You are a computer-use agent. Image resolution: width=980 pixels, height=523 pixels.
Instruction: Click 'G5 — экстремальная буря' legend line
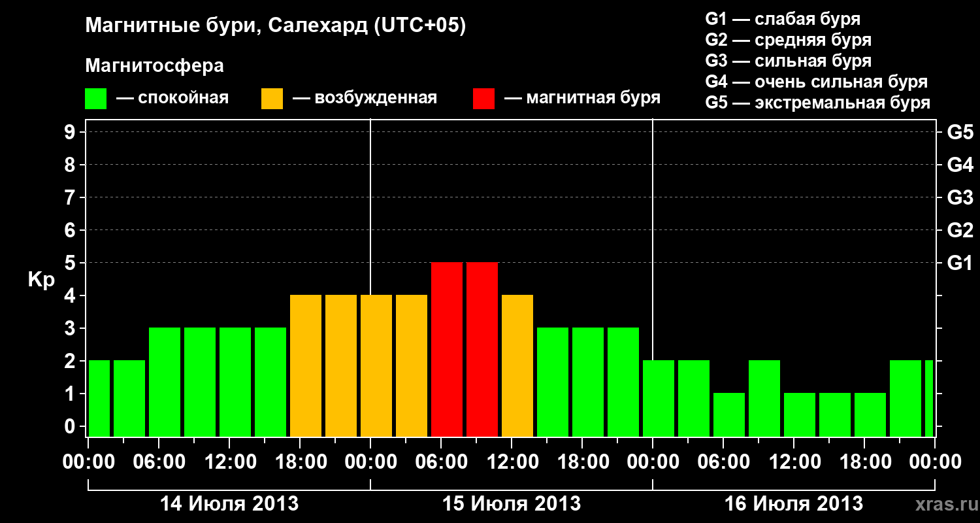click(x=818, y=103)
